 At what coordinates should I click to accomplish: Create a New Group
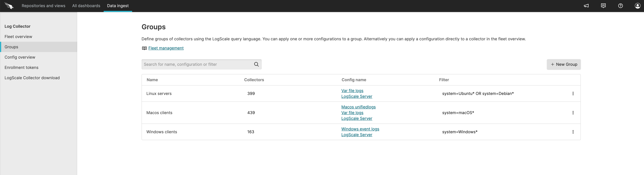point(563,64)
